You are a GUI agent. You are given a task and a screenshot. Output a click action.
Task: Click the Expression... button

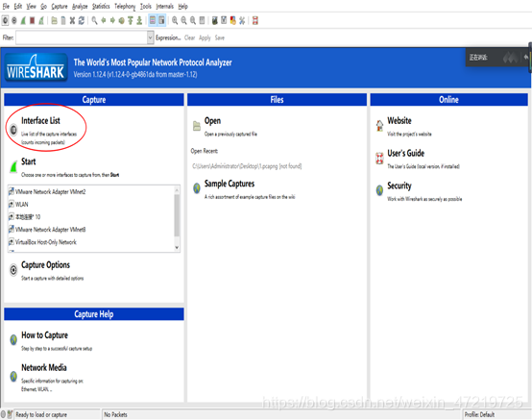pyautogui.click(x=168, y=37)
